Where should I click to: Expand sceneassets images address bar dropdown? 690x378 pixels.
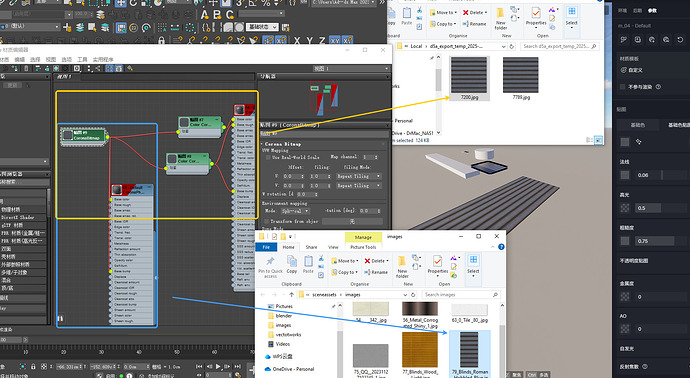tap(405, 294)
